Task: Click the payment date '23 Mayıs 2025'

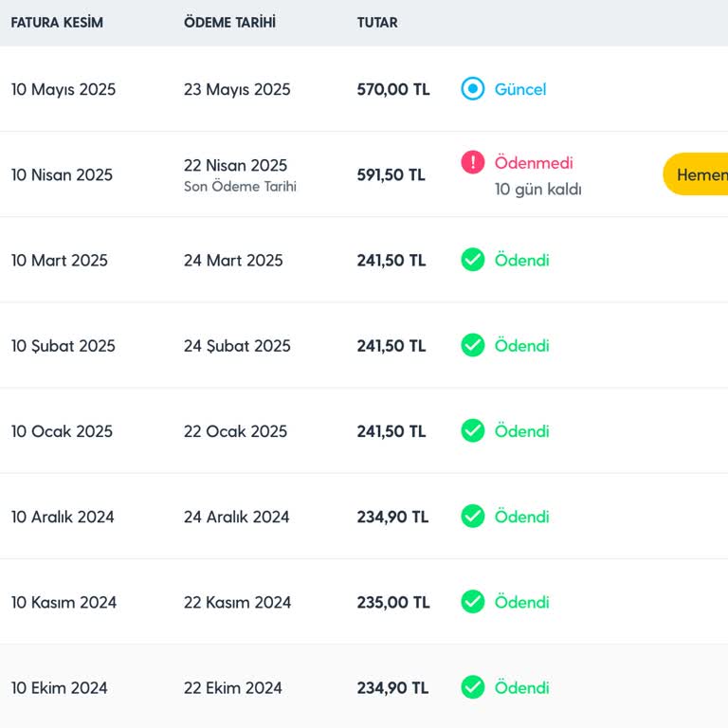Action: [237, 90]
